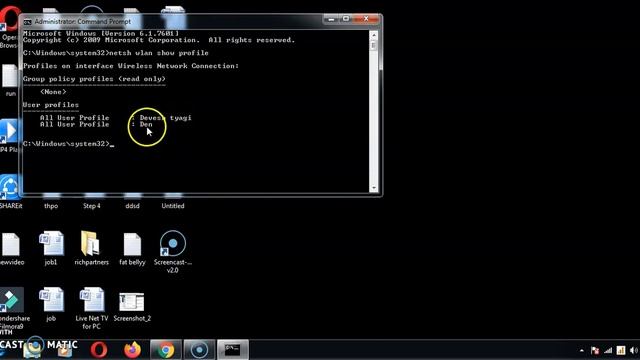This screenshot has width=640, height=360.
Task: Click the '<None>' entry
Action: click(53, 92)
